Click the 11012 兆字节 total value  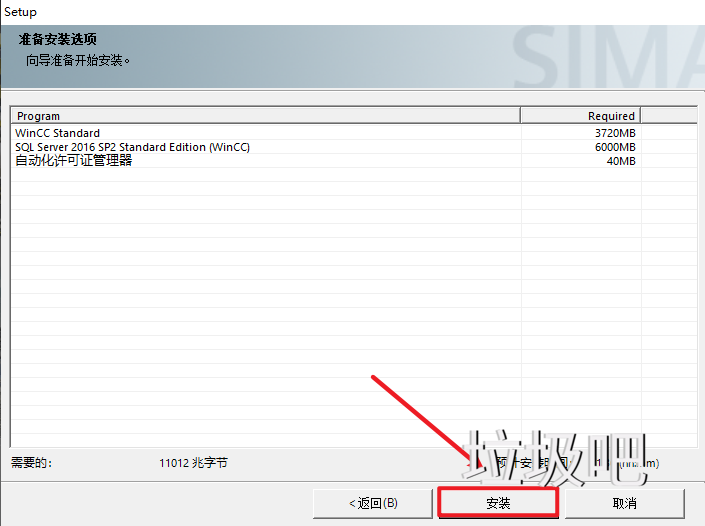(x=193, y=463)
